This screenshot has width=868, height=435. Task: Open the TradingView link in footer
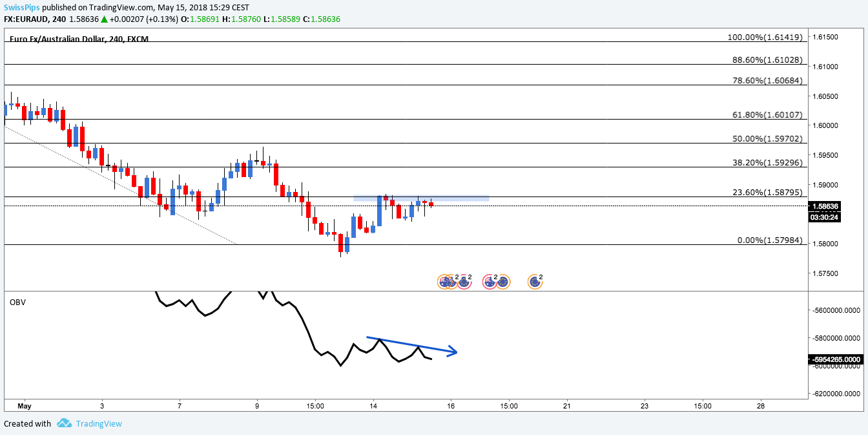98,424
